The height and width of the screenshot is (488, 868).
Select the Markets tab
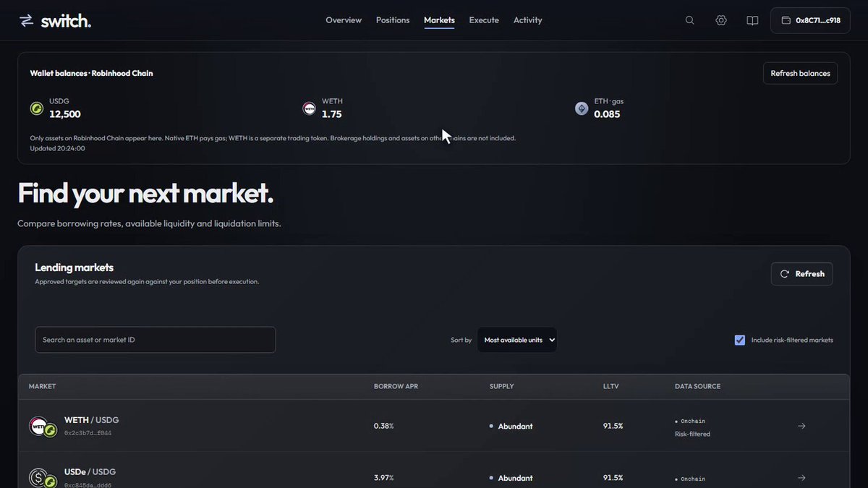point(439,20)
